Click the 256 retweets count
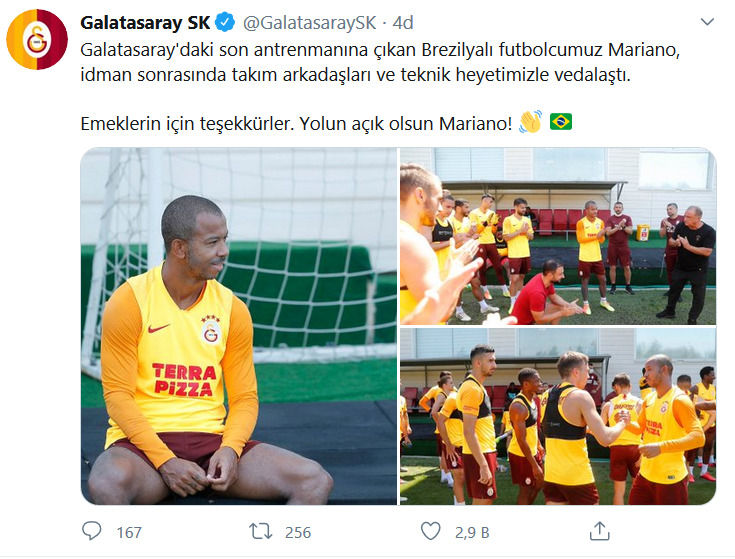This screenshot has height=559, width=735. (x=298, y=532)
